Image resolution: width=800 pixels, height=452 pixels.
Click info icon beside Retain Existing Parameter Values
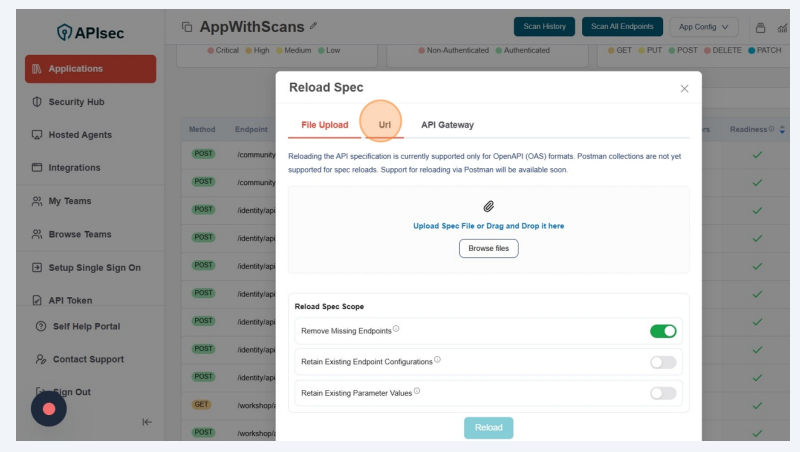click(417, 391)
